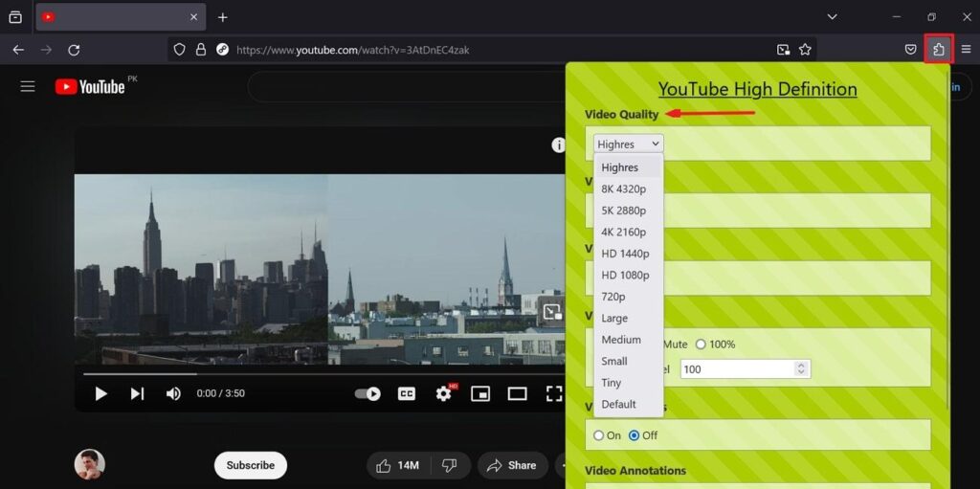Bookmark this page with the star icon
This screenshot has width=980, height=489.
[x=805, y=50]
